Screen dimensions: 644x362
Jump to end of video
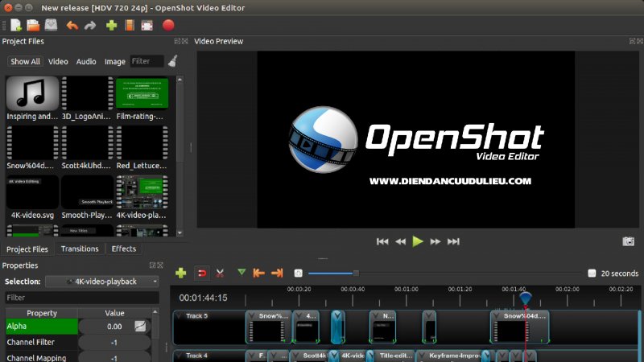click(453, 242)
